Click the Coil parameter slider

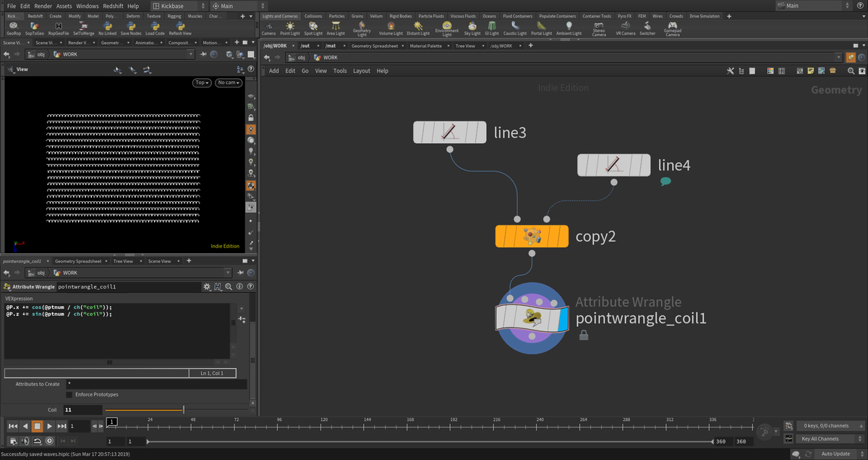coord(176,409)
